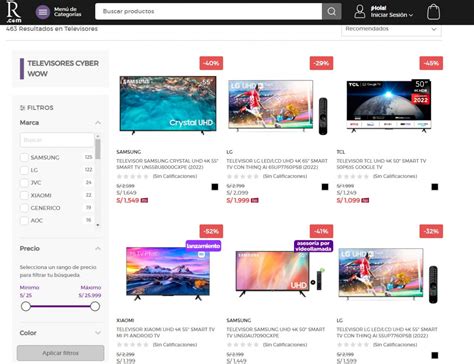Click the brand list scroll down arrow

(98, 225)
